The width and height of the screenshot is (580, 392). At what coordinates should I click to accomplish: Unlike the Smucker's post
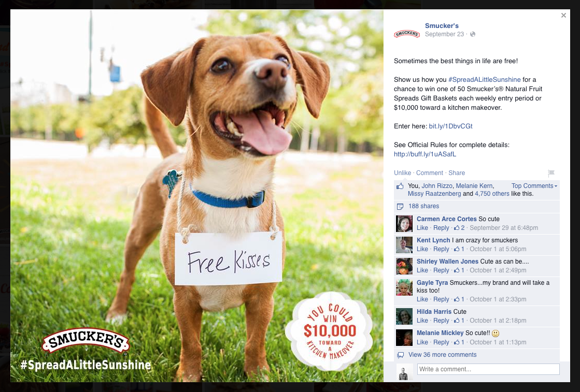402,173
